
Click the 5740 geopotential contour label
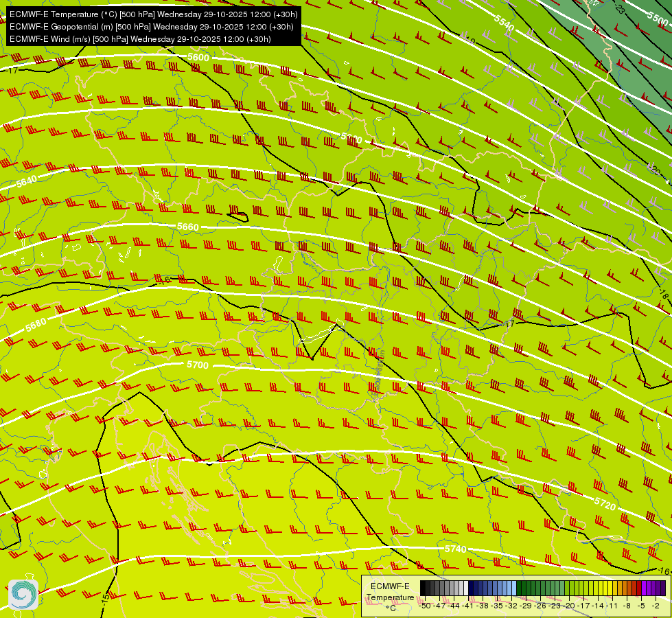coord(455,549)
